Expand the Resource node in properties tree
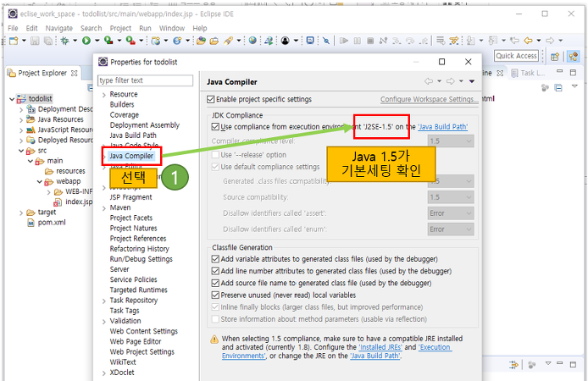The width and height of the screenshot is (588, 381). (104, 95)
